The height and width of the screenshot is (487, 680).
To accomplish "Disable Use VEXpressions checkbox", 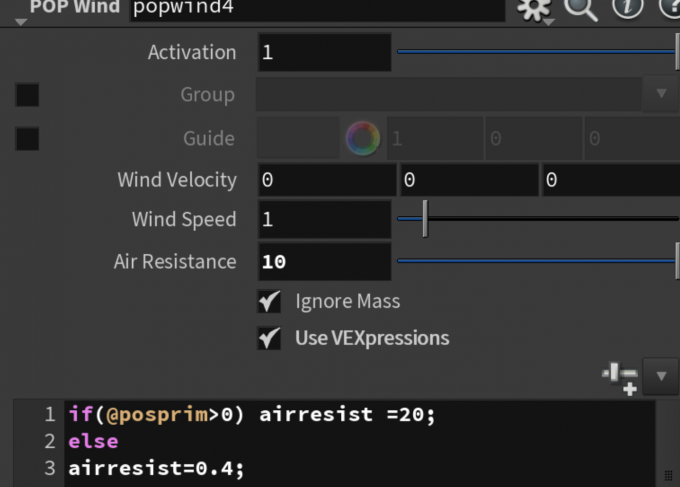I will point(269,338).
